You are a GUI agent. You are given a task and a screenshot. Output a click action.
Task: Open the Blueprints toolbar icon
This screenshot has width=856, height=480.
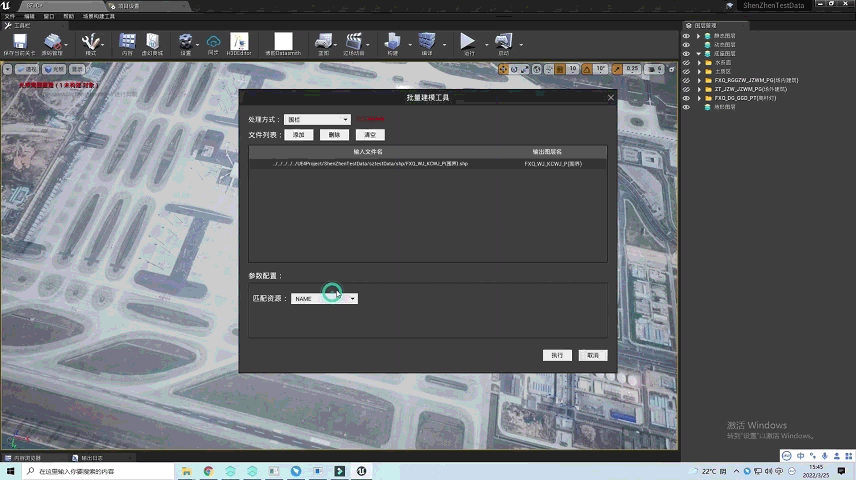click(323, 42)
